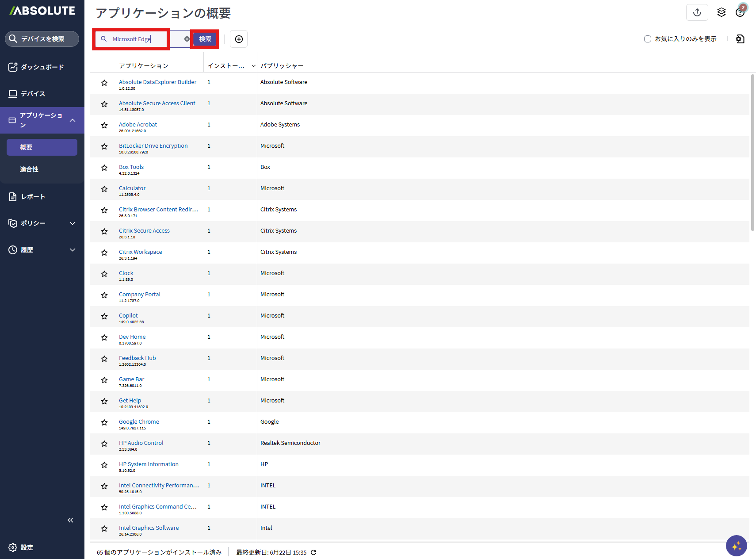The image size is (756, 559).
Task: Click the vertical scrollbar of the application list
Action: click(x=752, y=153)
